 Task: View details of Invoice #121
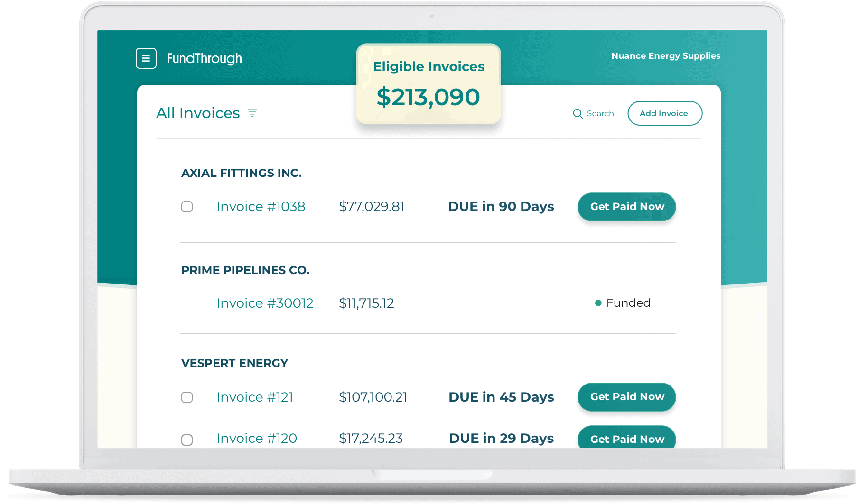254,397
